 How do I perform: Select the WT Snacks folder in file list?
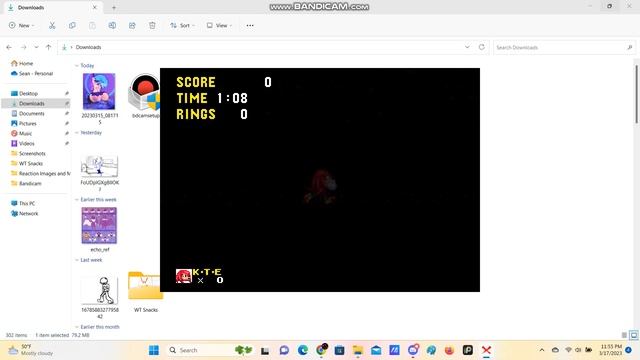click(145, 291)
